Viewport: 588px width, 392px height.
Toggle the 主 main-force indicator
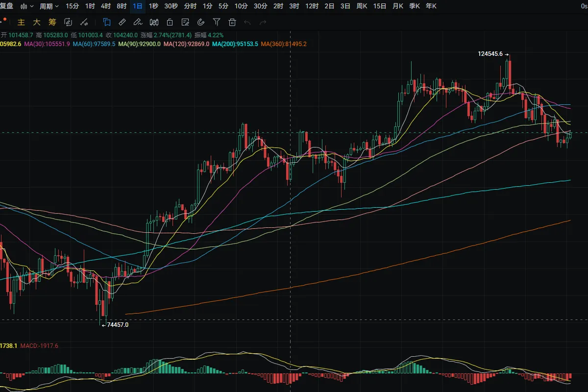21,23
